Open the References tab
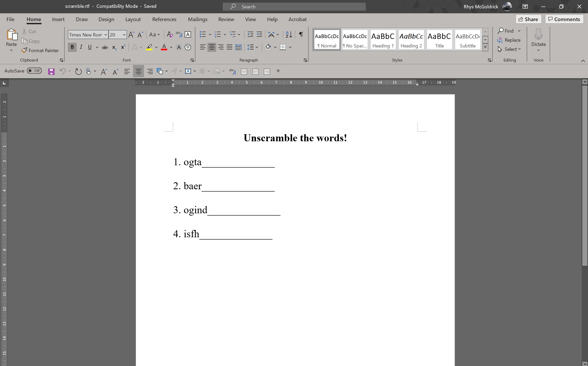 [x=164, y=19]
